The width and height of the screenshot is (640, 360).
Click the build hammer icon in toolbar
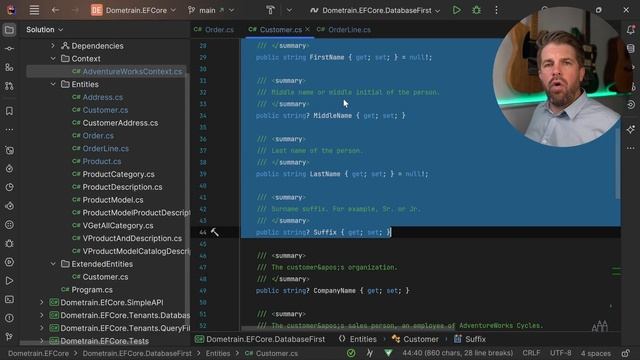tap(270, 10)
